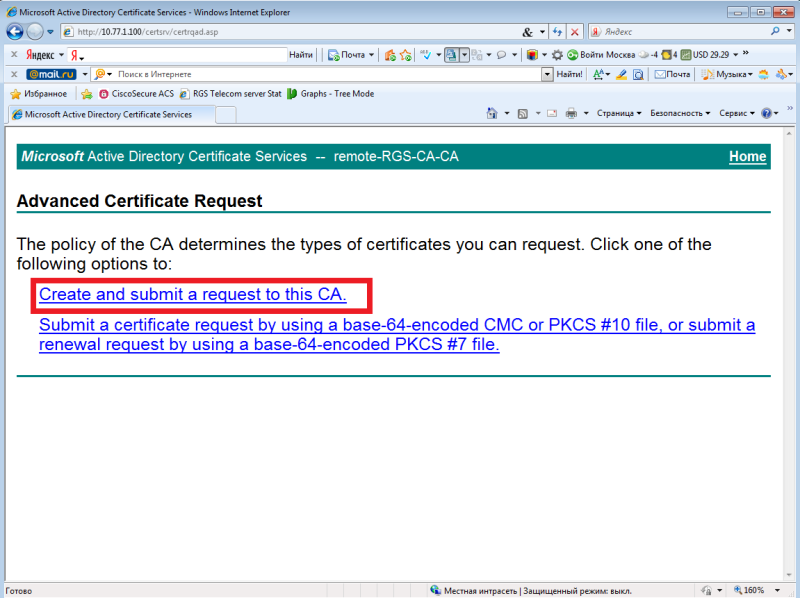Image resolution: width=800 pixels, height=598 pixels.
Task: Click the page search magnifier icon
Action: point(638,74)
